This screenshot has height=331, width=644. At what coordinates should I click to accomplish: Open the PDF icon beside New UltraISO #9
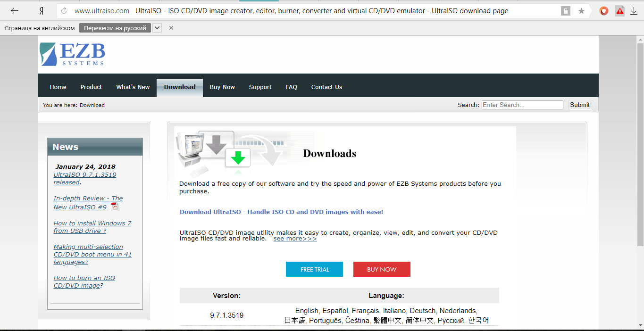coord(115,206)
